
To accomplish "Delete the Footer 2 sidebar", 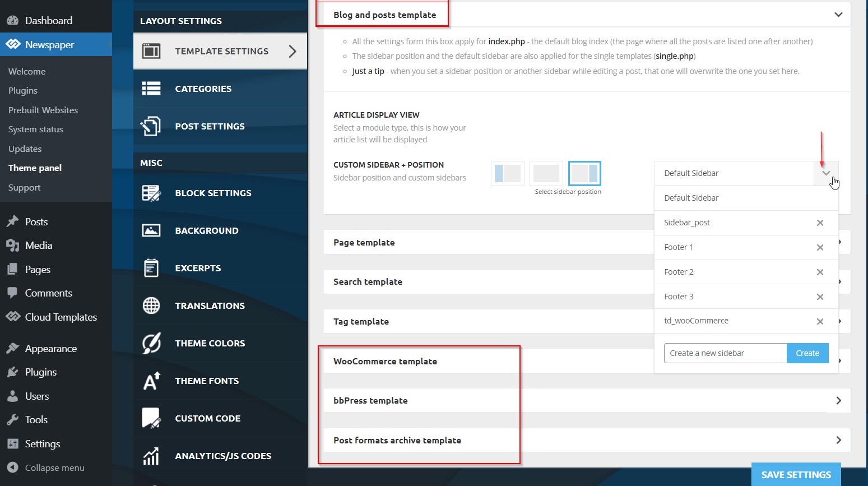I will coord(820,272).
